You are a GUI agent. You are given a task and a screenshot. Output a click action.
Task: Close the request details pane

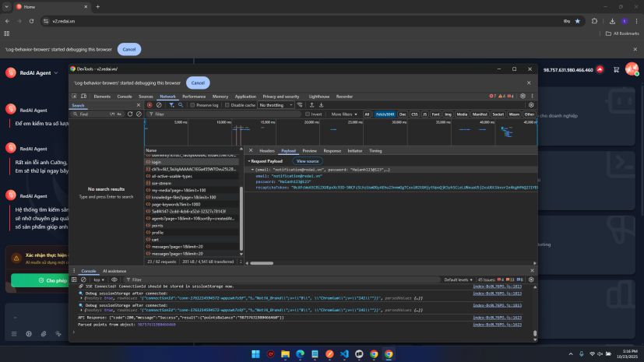coord(251,150)
